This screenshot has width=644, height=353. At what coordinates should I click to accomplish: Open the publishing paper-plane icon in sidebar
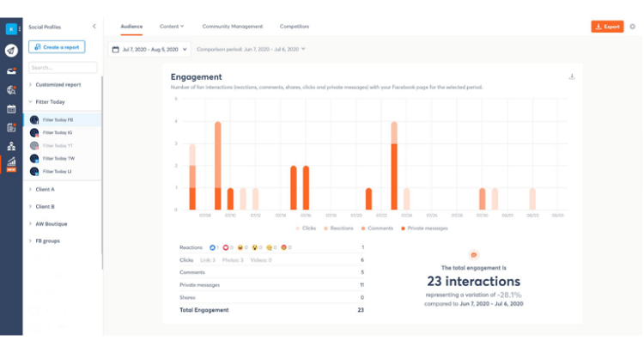click(x=11, y=51)
